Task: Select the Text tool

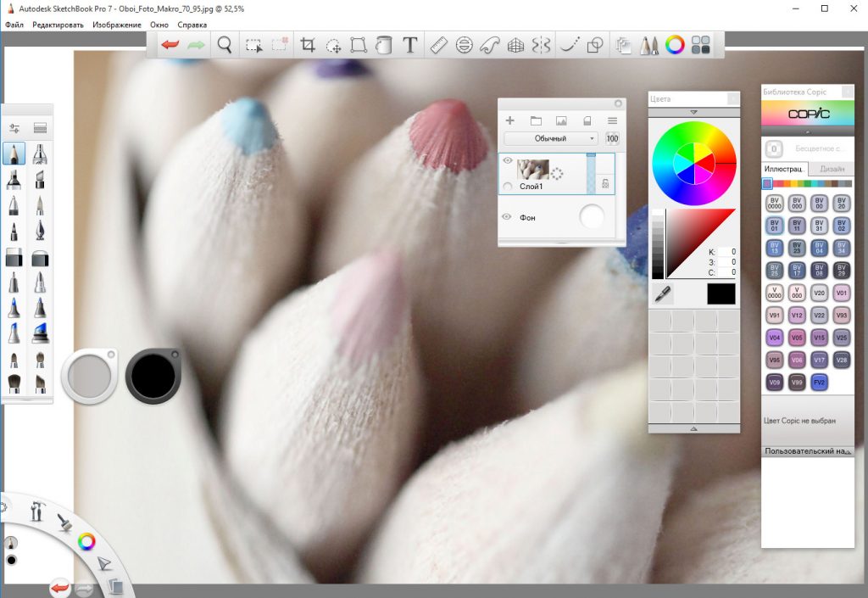Action: click(x=410, y=45)
